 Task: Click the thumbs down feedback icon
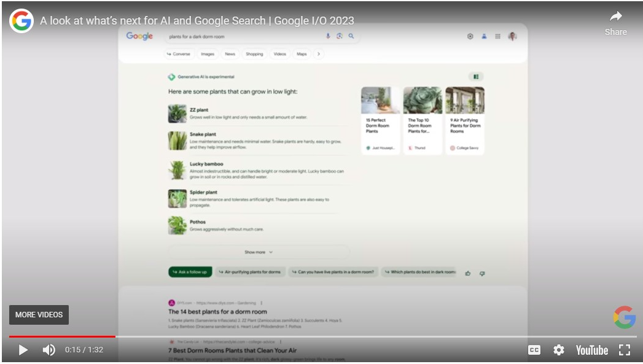coord(482,273)
